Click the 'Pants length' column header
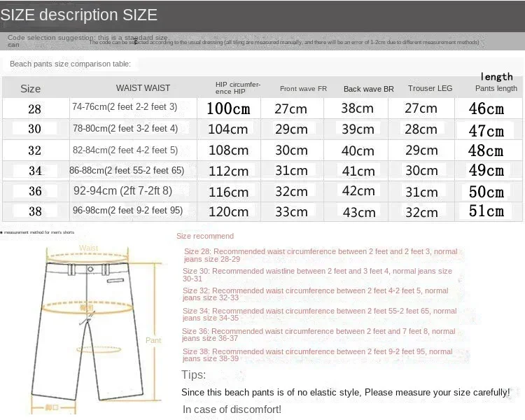This screenshot has height=420, width=525. tap(496, 88)
